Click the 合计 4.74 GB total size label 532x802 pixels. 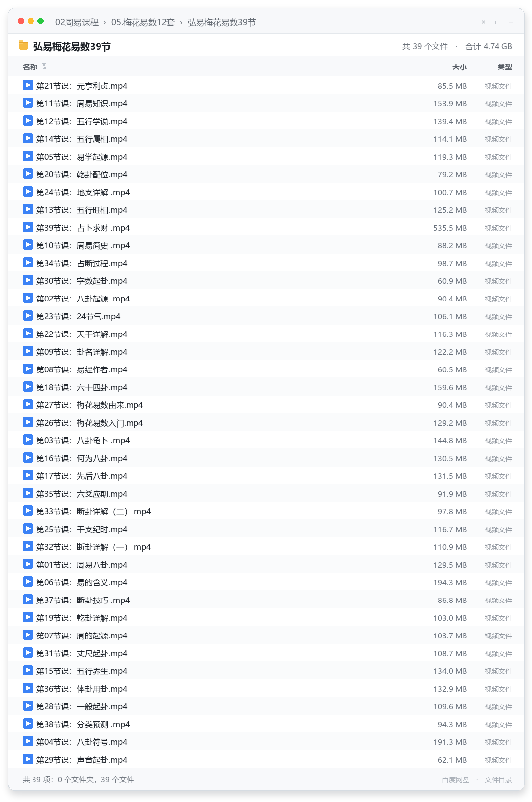[x=489, y=46]
